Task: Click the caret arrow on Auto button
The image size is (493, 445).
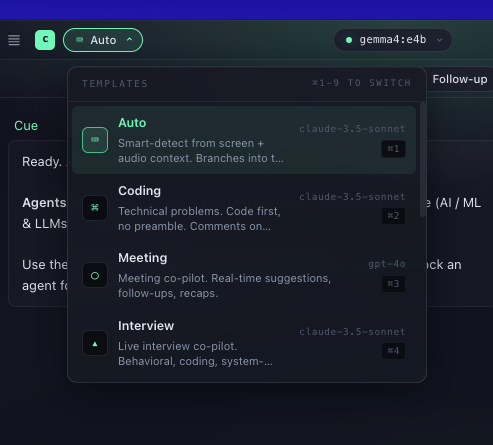Action: coord(129,39)
